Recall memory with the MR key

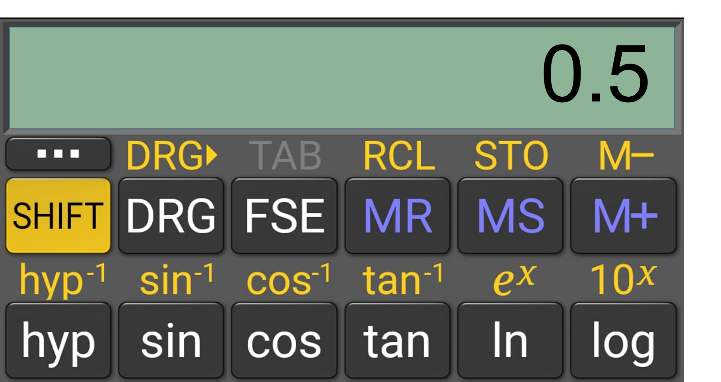tap(397, 216)
